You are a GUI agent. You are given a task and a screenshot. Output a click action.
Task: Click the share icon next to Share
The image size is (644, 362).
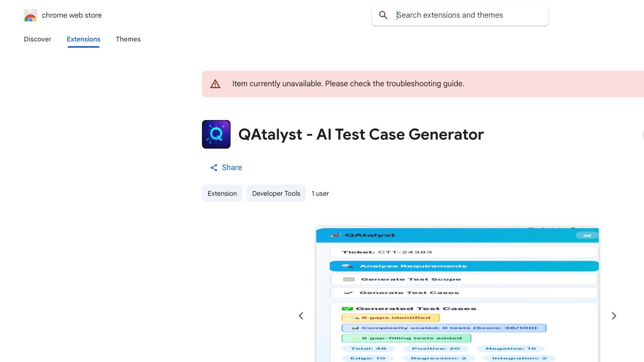[x=214, y=168]
